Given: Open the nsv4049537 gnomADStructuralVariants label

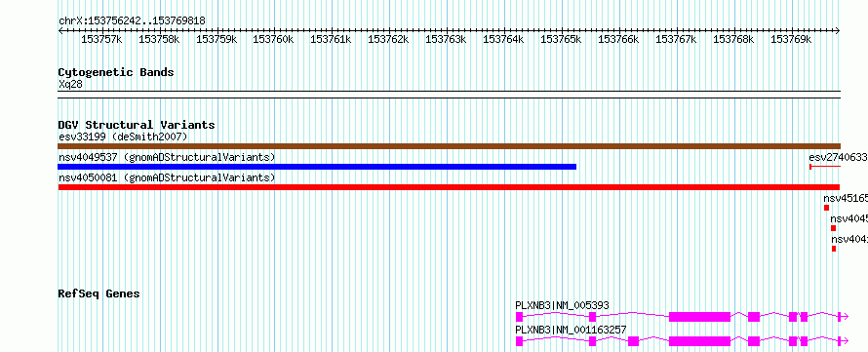Looking at the screenshot, I should click(x=167, y=157).
